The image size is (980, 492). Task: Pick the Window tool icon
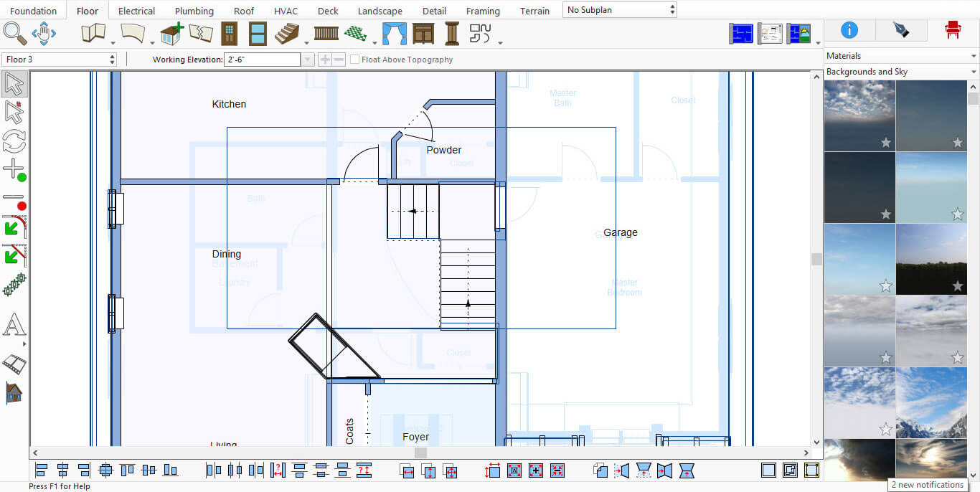coord(258,34)
